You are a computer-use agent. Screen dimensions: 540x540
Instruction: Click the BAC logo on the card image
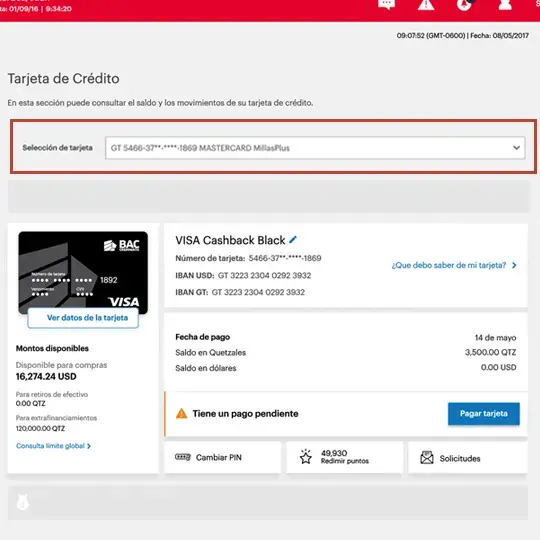pyautogui.click(x=122, y=245)
